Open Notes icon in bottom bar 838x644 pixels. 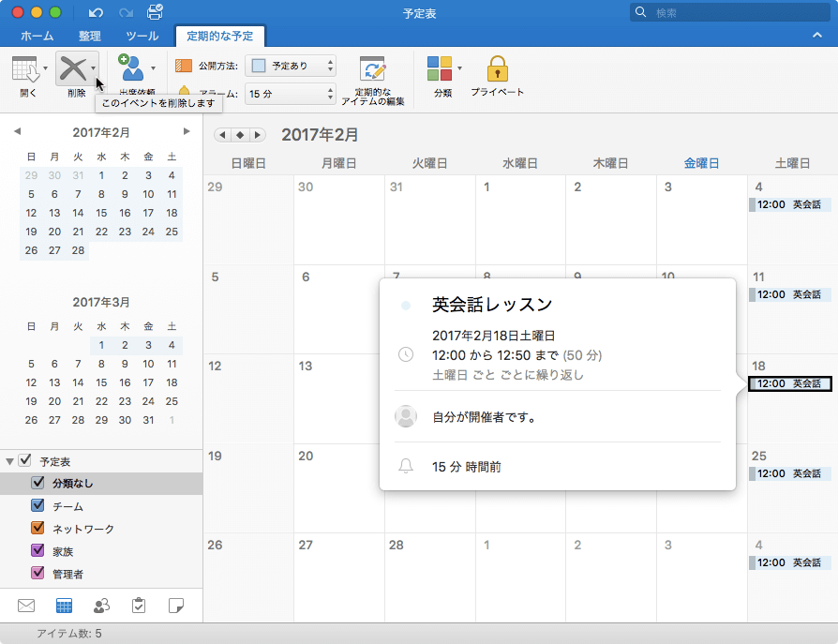coord(176,606)
